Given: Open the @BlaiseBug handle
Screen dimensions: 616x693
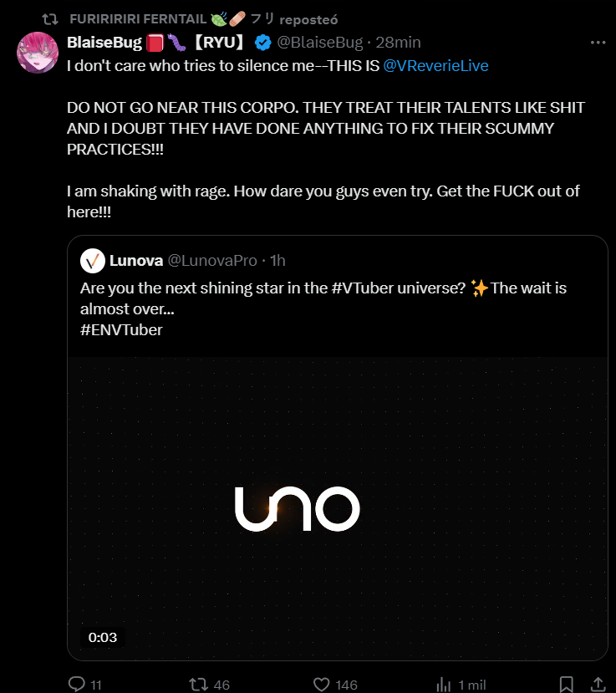Looking at the screenshot, I should point(319,43).
